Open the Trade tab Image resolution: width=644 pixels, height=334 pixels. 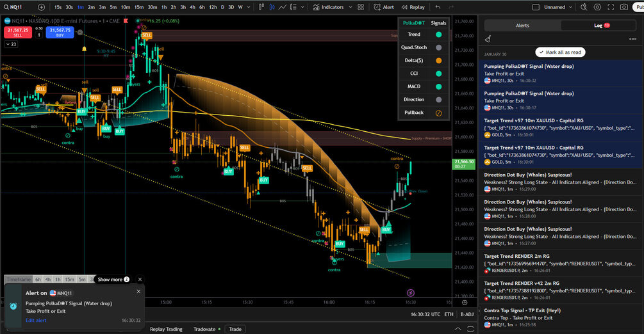[235, 329]
